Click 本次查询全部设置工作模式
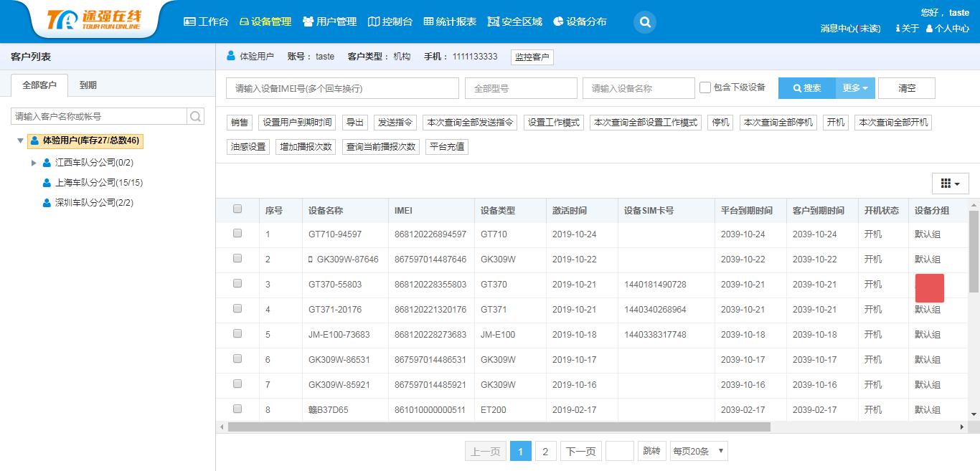 click(646, 123)
